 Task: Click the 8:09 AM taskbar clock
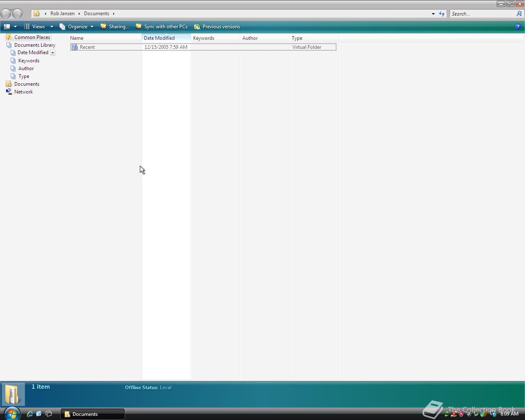coord(509,414)
